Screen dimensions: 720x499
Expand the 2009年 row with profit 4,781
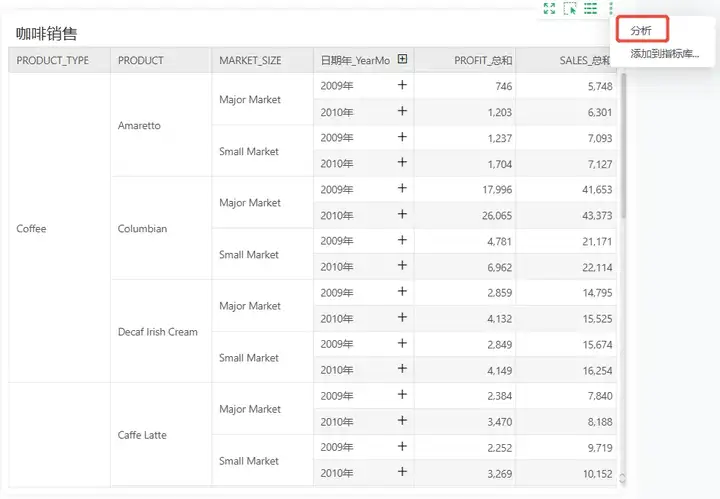[402, 240]
